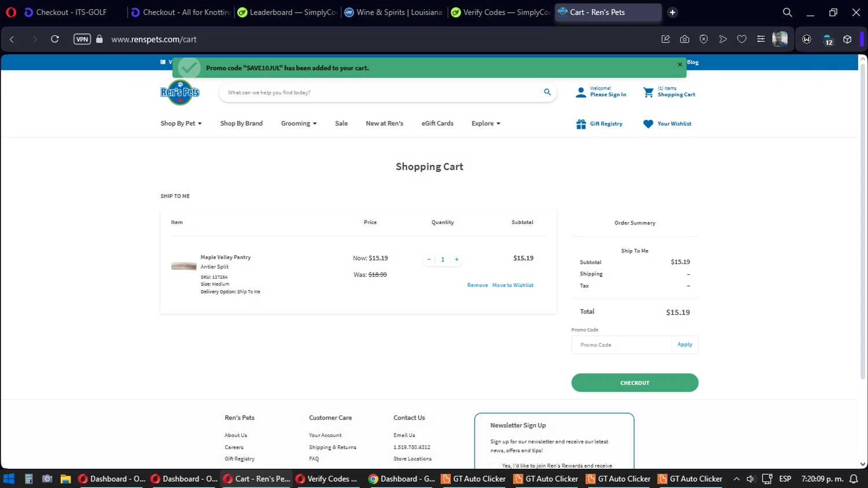Click Please Sign In link
868x488 pixels.
608,95
